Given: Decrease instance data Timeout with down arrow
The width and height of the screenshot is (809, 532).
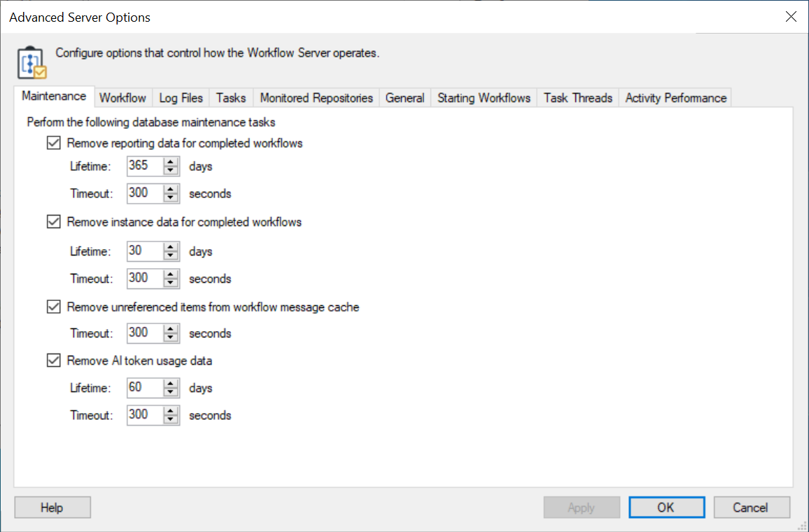Looking at the screenshot, I should [171, 283].
